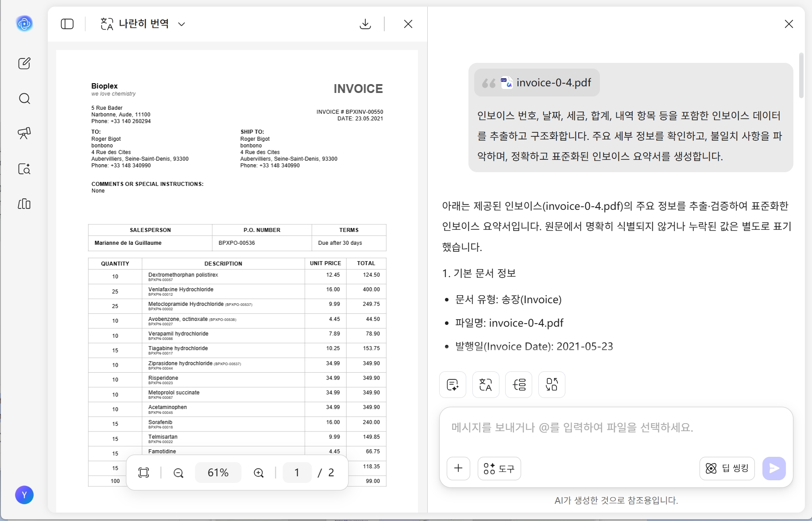Click Venlafaxine Hydrochloride row description
This screenshot has width=812, height=521.
pos(181,289)
